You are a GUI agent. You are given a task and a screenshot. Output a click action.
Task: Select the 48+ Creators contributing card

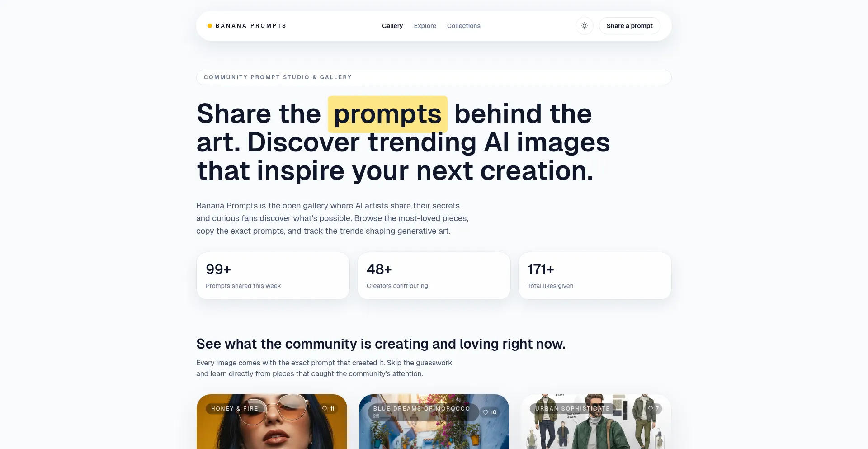coord(434,276)
